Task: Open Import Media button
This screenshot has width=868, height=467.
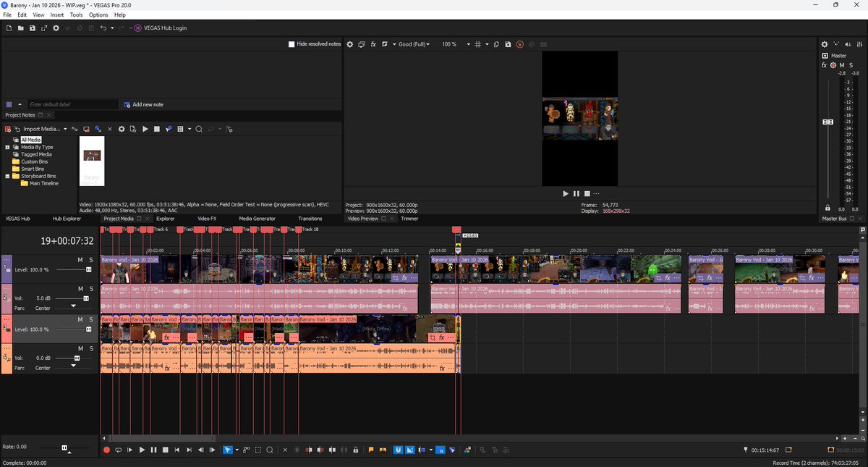Action: [36, 129]
